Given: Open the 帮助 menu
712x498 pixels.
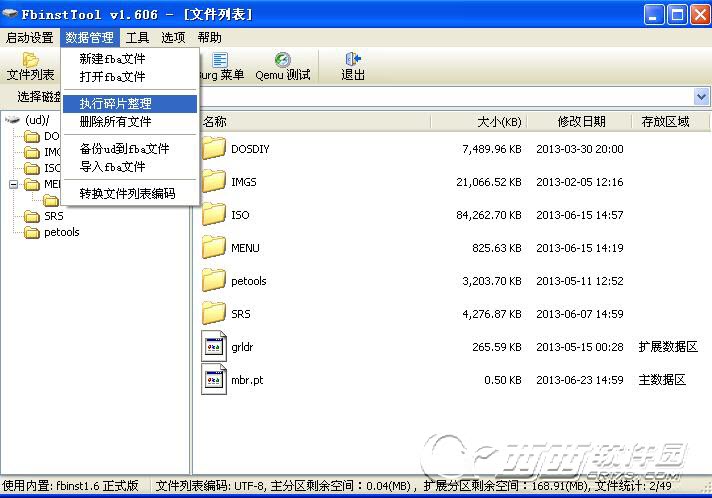Looking at the screenshot, I should [x=210, y=37].
